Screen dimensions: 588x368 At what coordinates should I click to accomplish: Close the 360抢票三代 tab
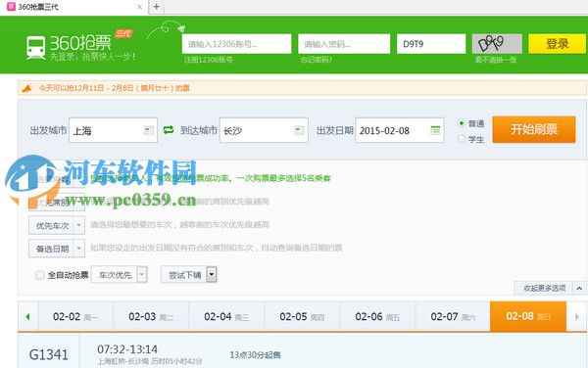pos(139,7)
